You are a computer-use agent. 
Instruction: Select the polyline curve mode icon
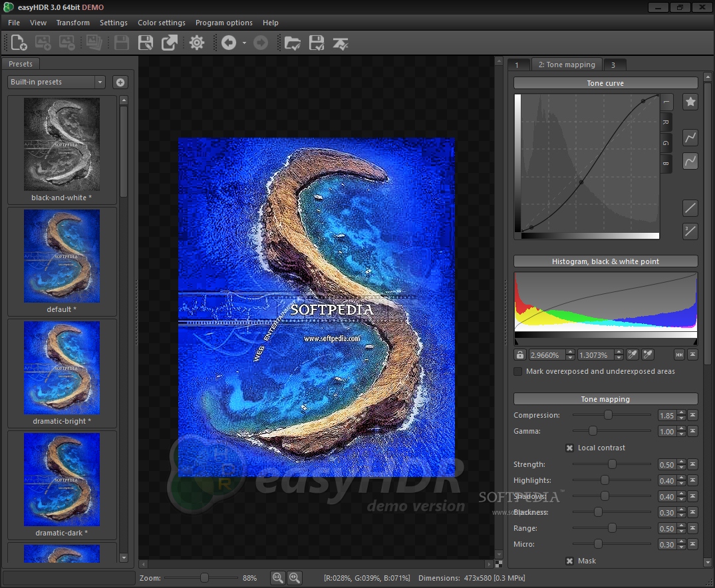pos(690,137)
